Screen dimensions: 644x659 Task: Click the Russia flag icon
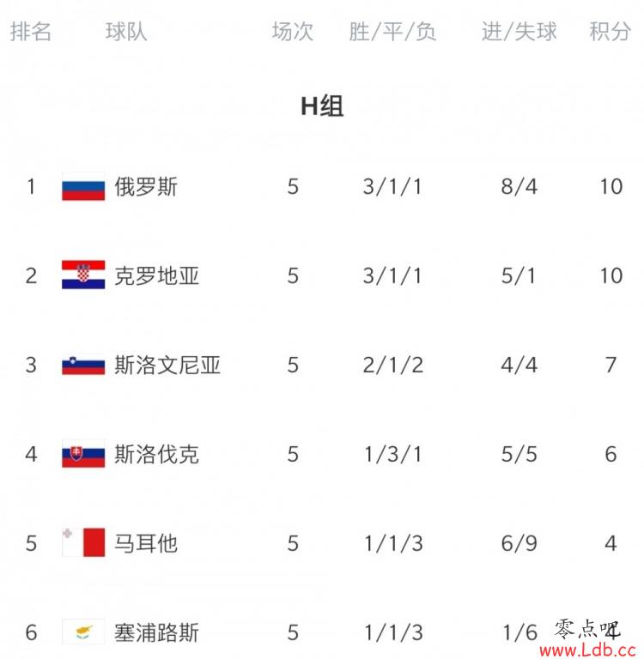tap(83, 186)
